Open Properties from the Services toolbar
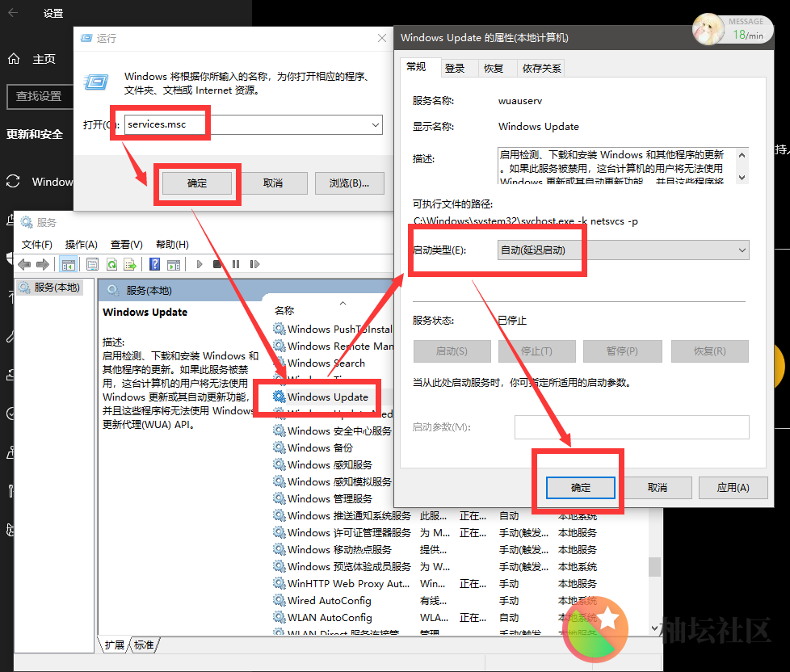Viewport: 790px width, 672px height. click(x=92, y=264)
